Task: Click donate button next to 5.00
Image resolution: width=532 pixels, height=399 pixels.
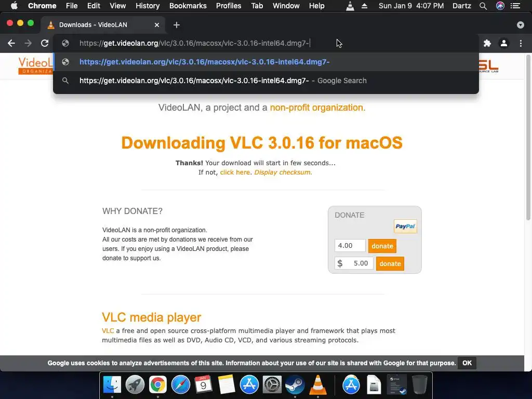Action: (390, 263)
